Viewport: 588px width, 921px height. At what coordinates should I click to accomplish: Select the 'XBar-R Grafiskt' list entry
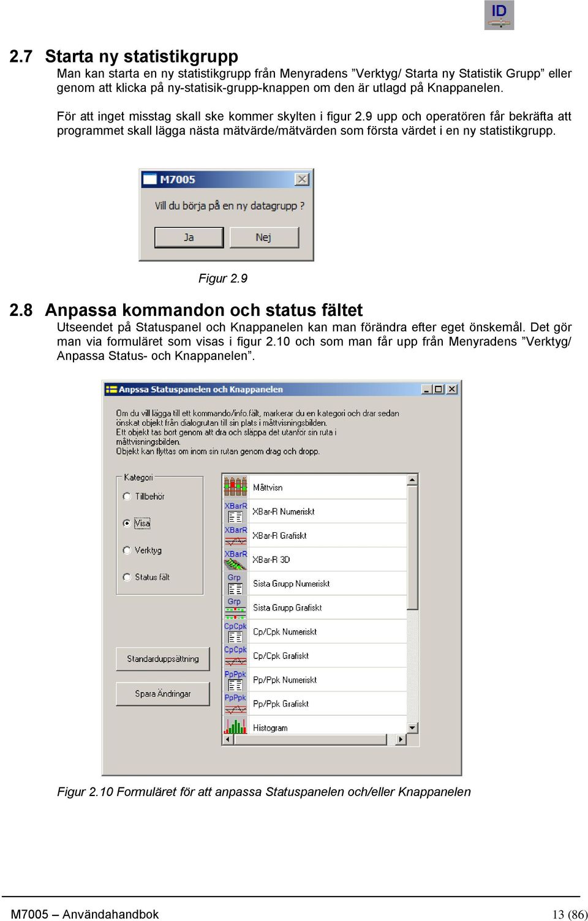(x=280, y=536)
